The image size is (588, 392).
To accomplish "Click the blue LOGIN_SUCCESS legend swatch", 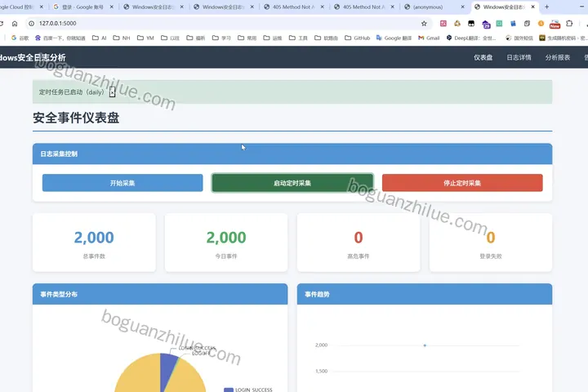I will click(x=229, y=390).
